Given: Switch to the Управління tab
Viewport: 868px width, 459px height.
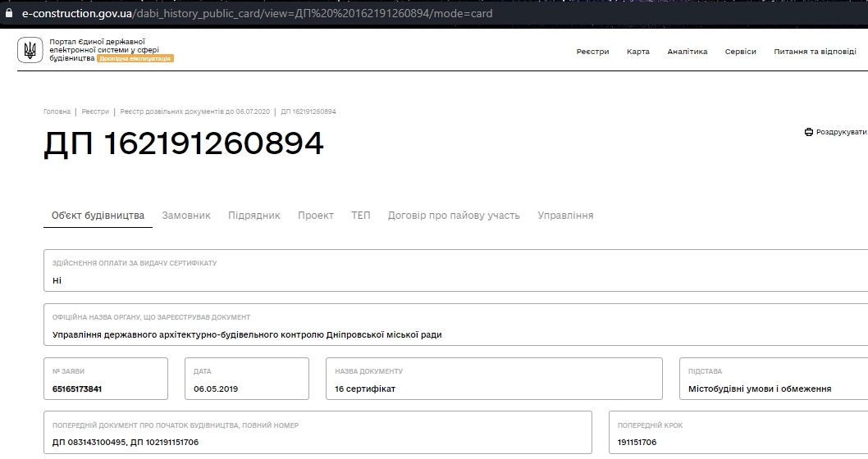Looking at the screenshot, I should [565, 216].
